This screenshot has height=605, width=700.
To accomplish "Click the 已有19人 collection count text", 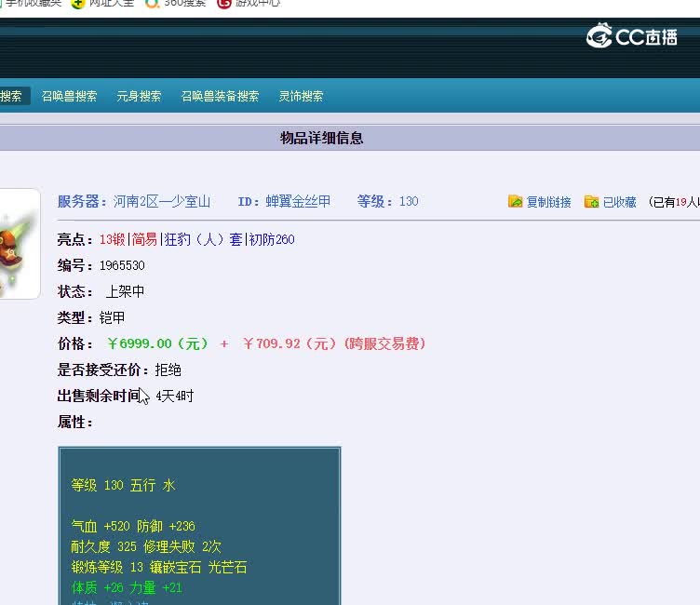I will coord(675,202).
